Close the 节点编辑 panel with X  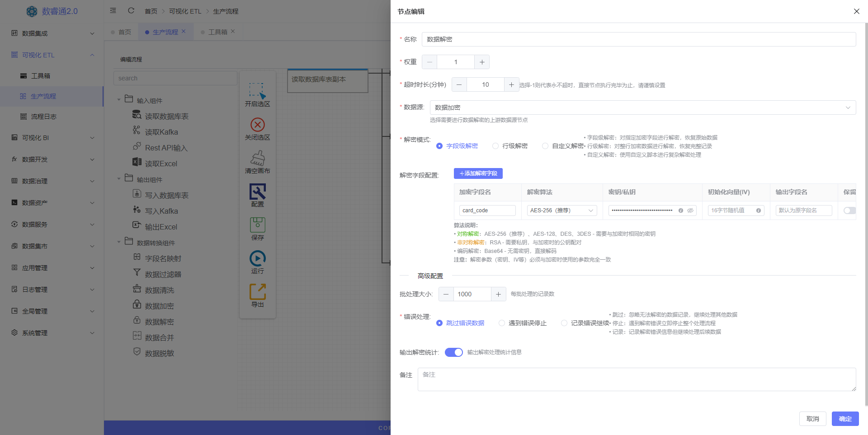(x=856, y=11)
